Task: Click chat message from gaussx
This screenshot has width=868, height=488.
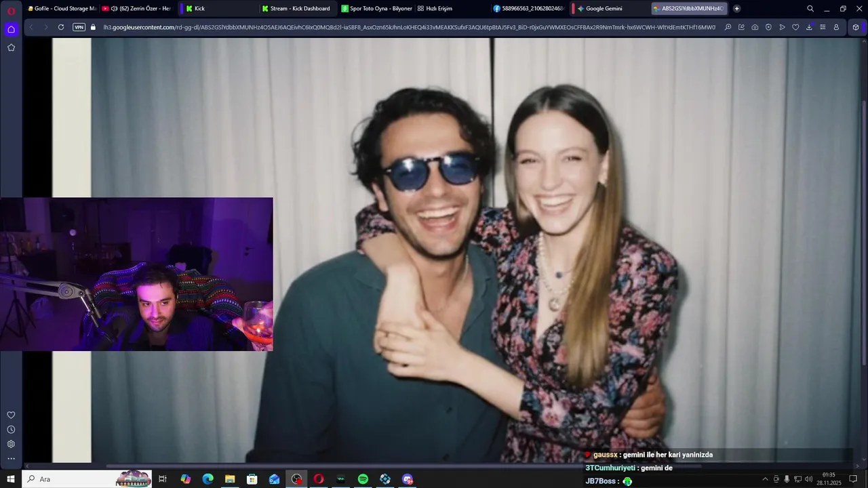Action: (648, 455)
